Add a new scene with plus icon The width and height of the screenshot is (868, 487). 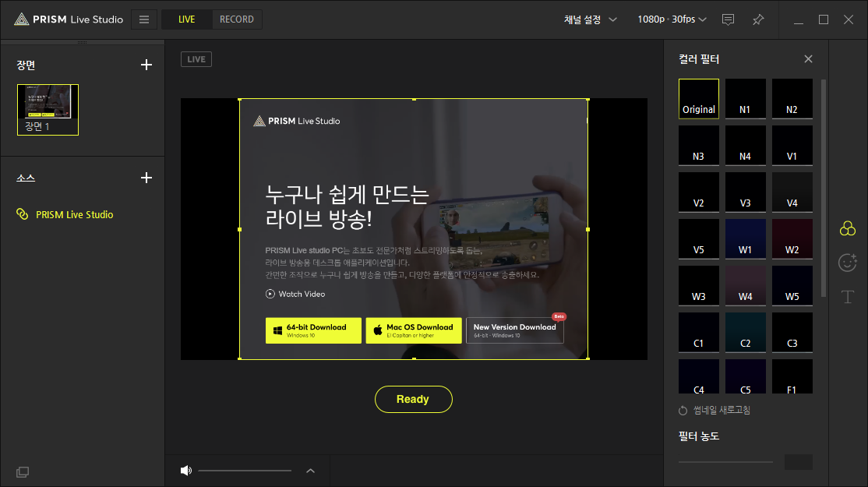[x=146, y=65]
